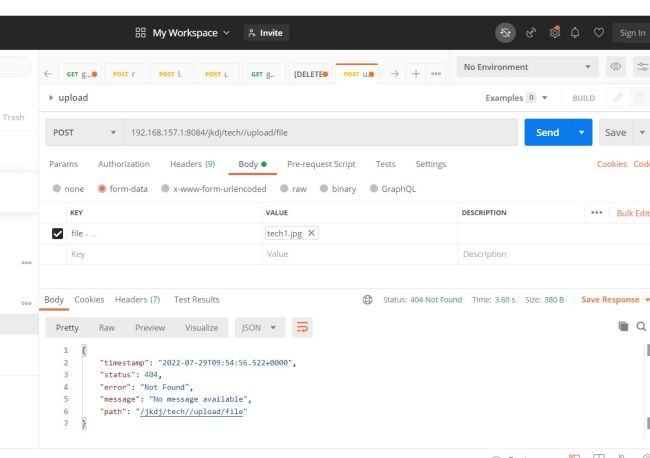Select the binary body type
Screen dimensions: 650x458
point(338,189)
